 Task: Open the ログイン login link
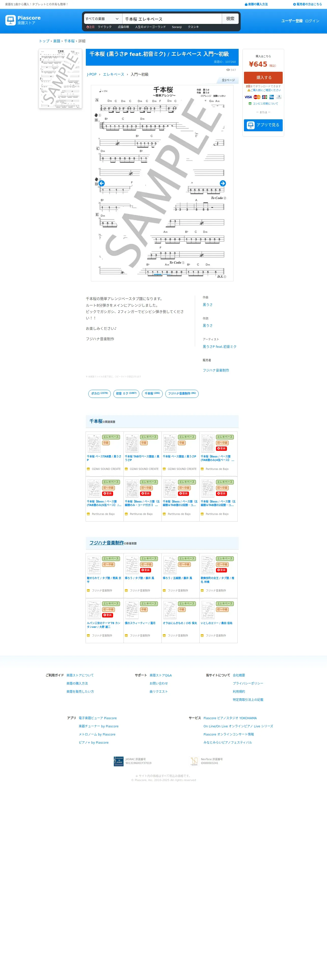tap(312, 21)
